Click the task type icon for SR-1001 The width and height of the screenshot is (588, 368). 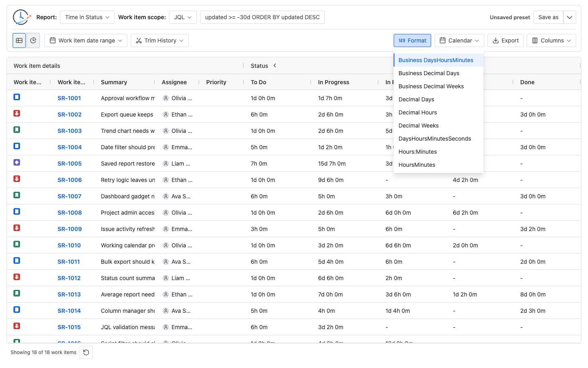tap(17, 97)
